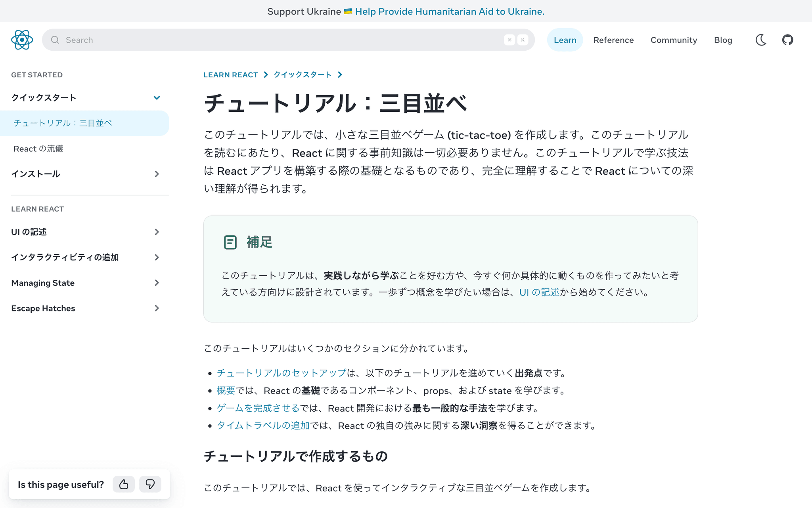The width and height of the screenshot is (812, 508).
Task: Open the Blog tab
Action: point(723,40)
